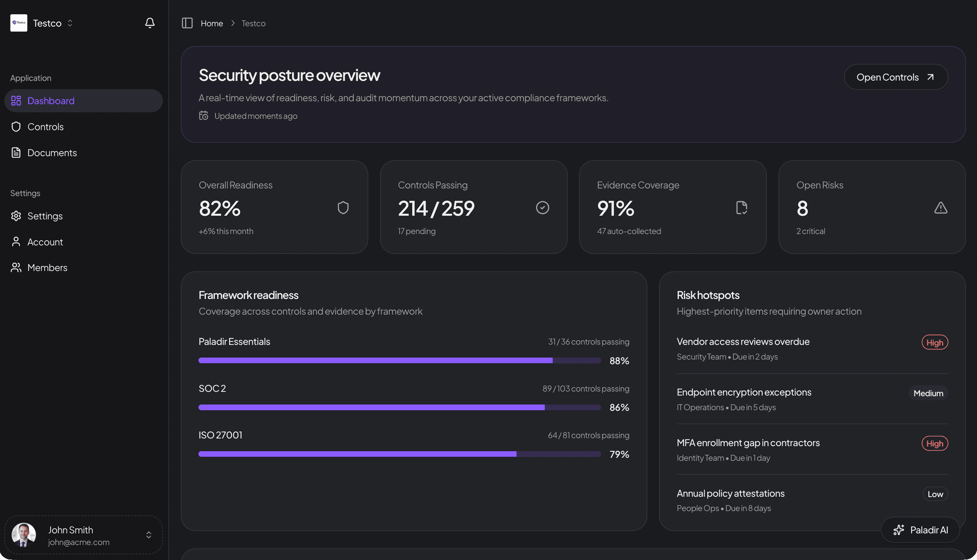This screenshot has width=977, height=560.
Task: Open the Evidence Coverage 91% card
Action: click(673, 207)
